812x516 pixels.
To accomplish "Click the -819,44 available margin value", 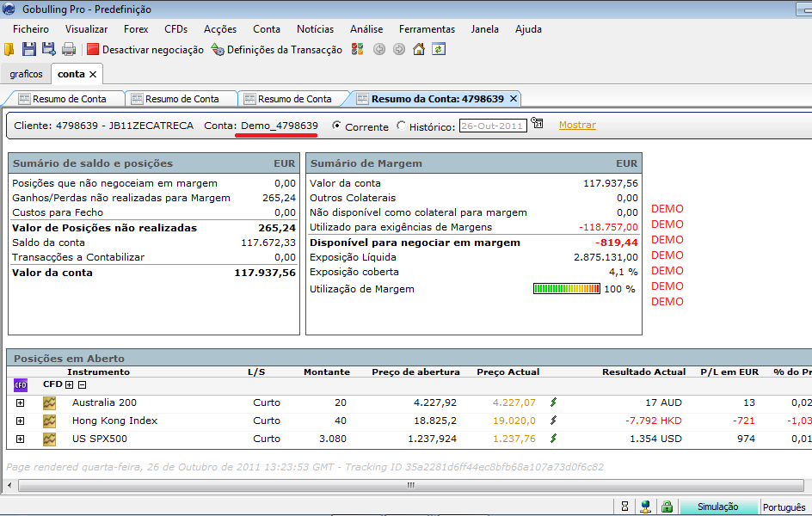I will (x=616, y=243).
